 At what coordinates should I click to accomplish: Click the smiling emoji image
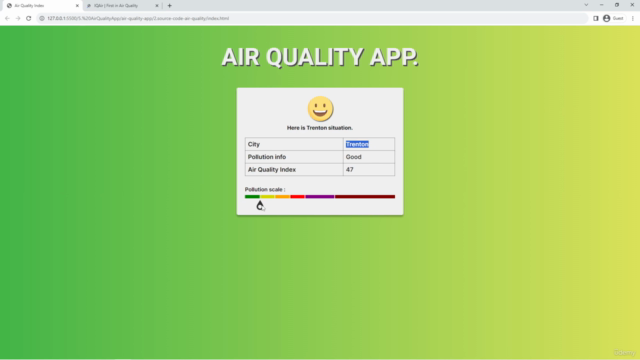coord(320,109)
